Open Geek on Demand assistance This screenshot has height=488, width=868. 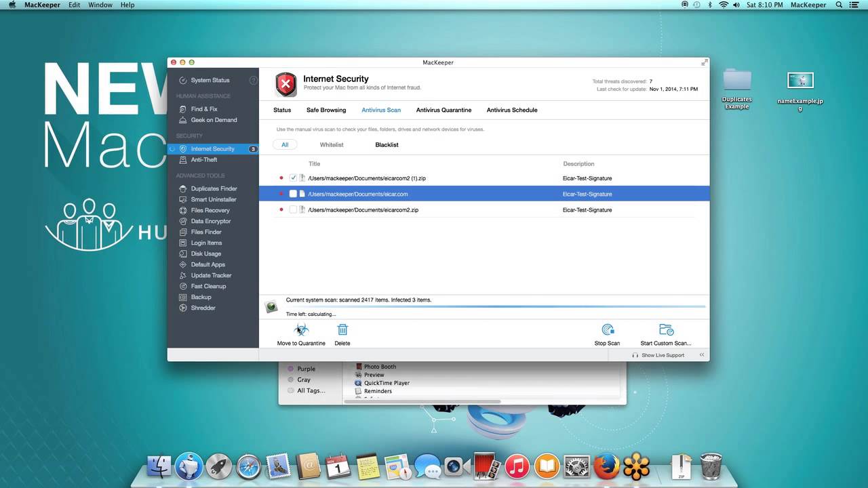[x=214, y=120]
